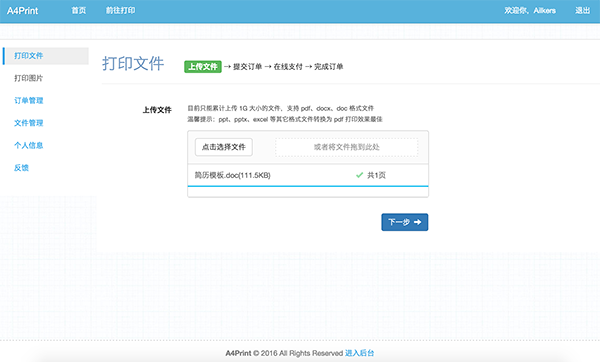Open the 进入后台 admin link in footer
Screen dimensions: 600x362
tap(360, 353)
